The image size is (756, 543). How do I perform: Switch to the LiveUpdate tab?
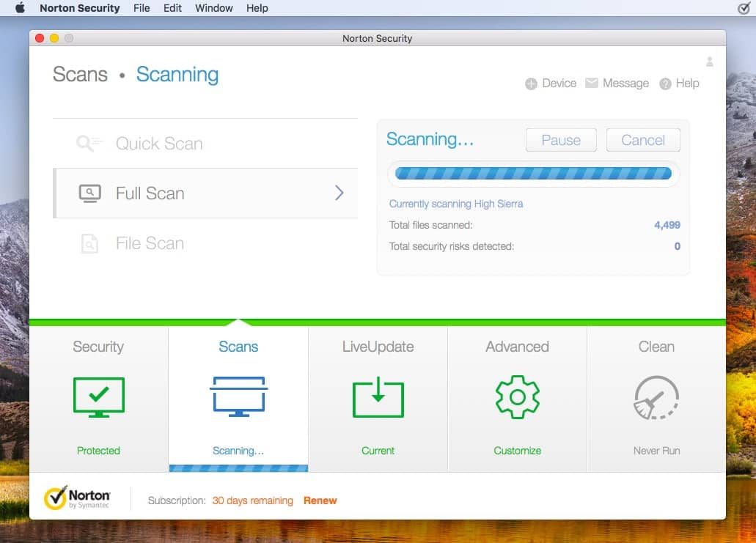coord(378,347)
